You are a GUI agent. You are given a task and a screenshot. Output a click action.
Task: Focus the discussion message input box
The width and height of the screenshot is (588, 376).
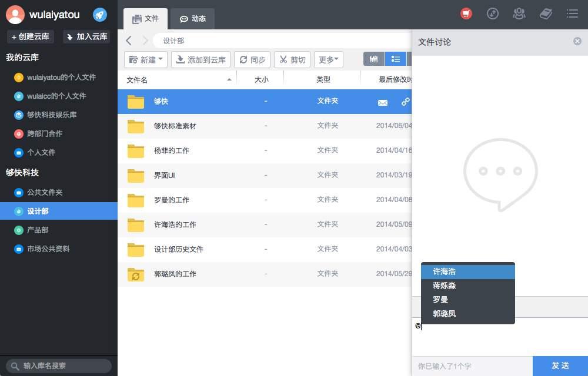tap(500, 337)
